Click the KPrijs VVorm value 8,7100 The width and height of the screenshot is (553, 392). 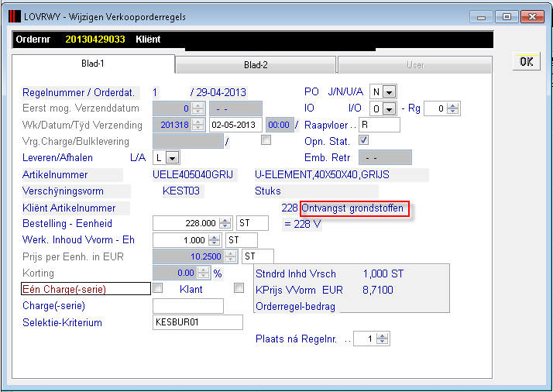click(378, 290)
